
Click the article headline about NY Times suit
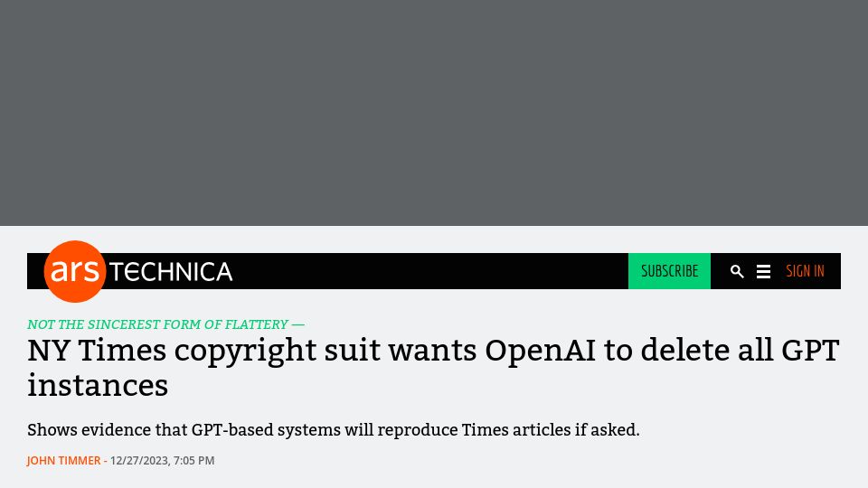(433, 368)
